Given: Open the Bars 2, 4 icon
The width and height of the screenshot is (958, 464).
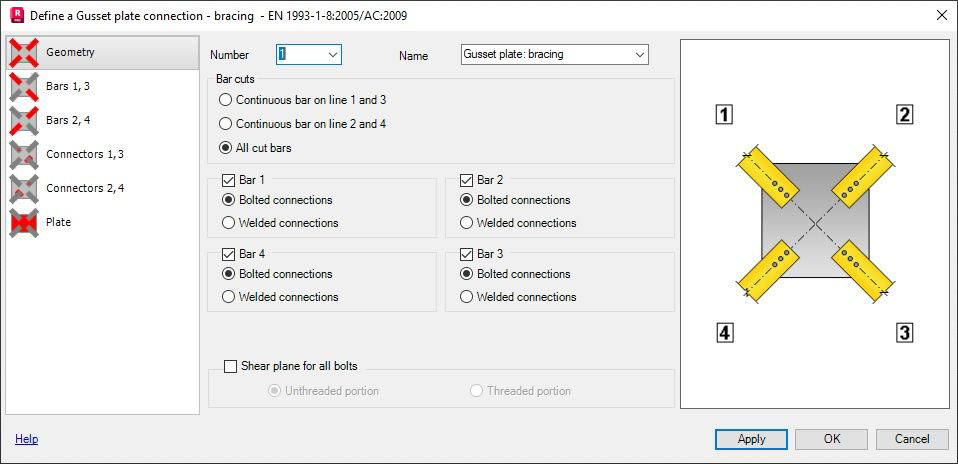Looking at the screenshot, I should point(24,120).
